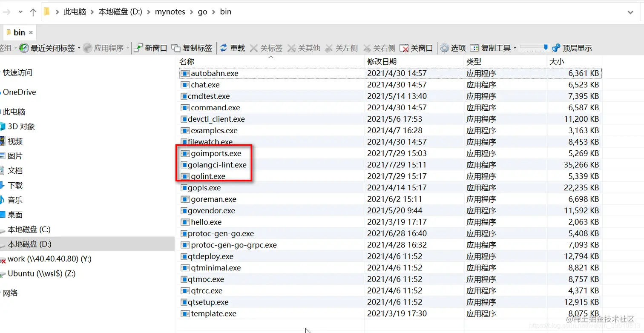644x333 pixels.
Task: Click the autobahn.exe file icon
Action: click(184, 73)
